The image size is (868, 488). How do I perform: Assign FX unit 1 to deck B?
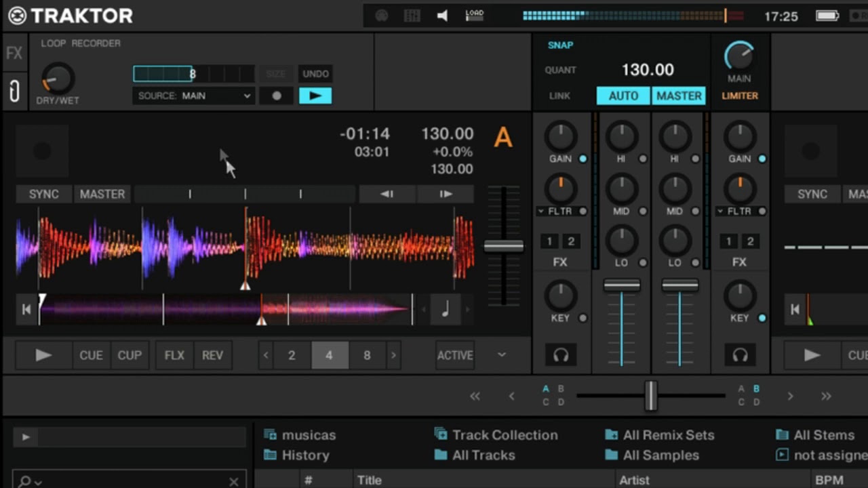729,241
